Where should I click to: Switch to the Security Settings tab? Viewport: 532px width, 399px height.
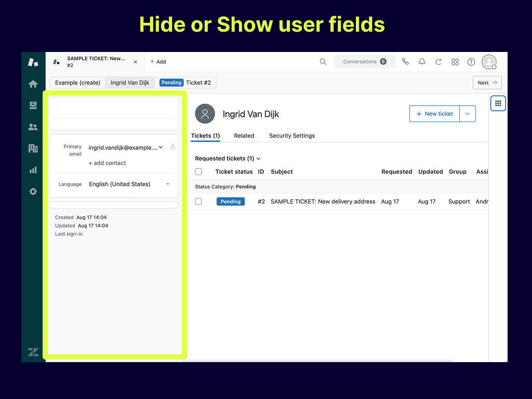coord(291,136)
